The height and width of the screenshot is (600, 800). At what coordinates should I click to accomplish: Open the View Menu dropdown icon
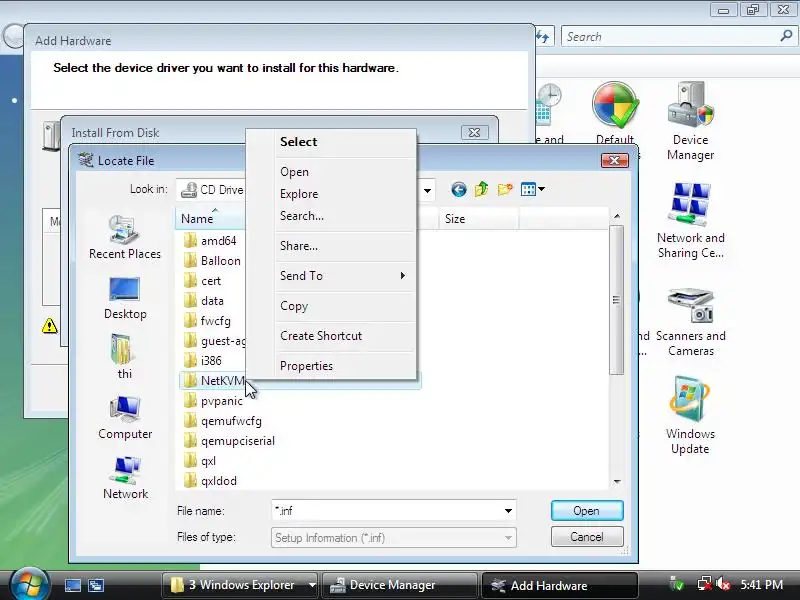click(x=533, y=190)
